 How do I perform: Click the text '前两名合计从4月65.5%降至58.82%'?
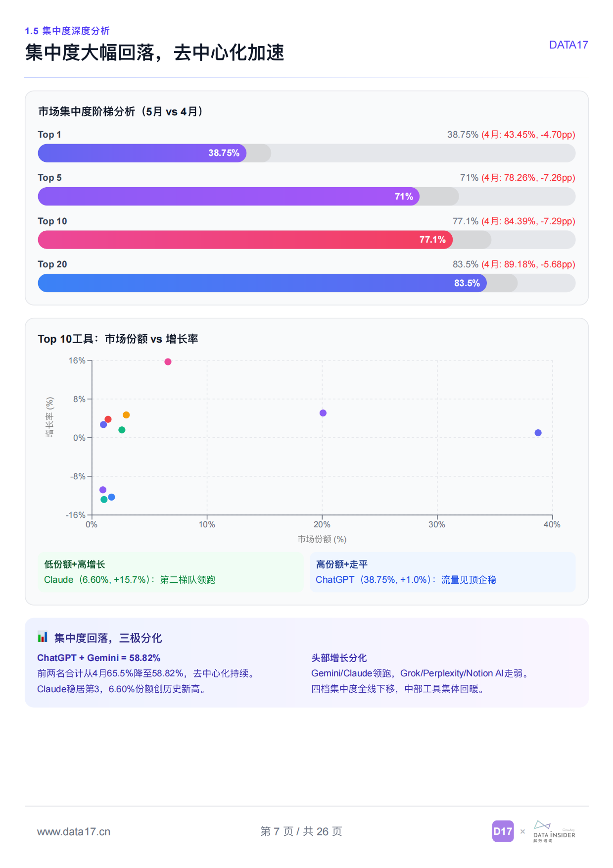(110, 673)
